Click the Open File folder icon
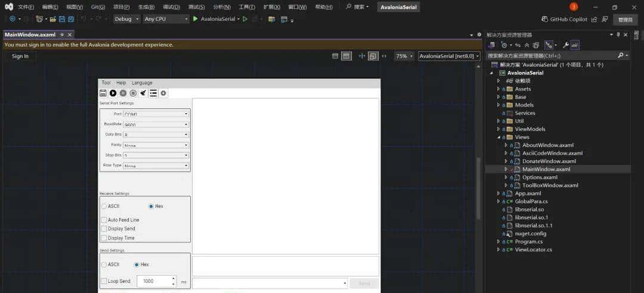This screenshot has height=293, width=644. click(x=53, y=19)
